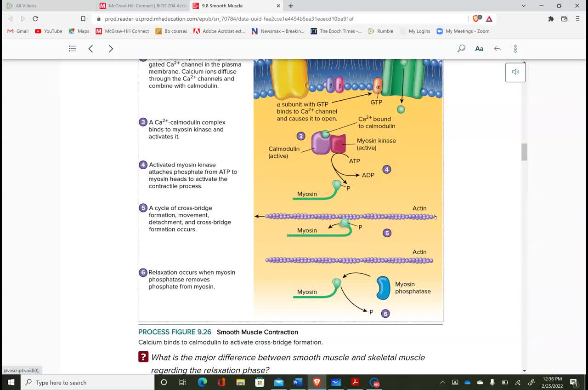The image size is (588, 390).
Task: Click the page vertical scrollbar thumb
Action: click(524, 152)
